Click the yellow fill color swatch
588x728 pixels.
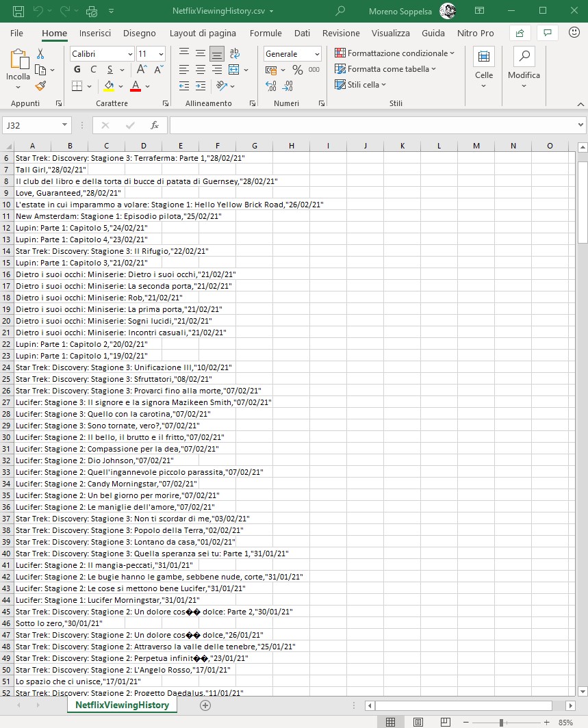point(109,86)
